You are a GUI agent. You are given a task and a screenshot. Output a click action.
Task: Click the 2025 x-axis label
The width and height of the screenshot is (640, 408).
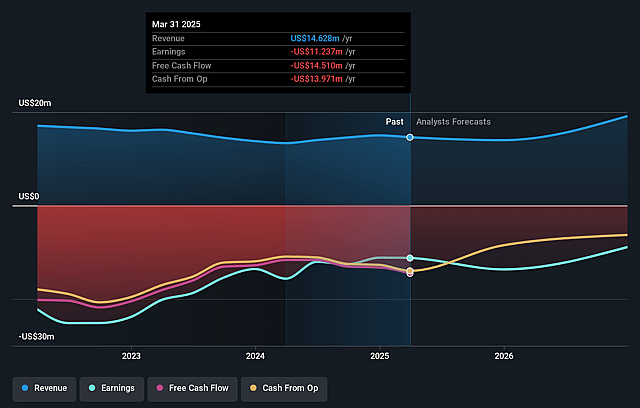(380, 356)
